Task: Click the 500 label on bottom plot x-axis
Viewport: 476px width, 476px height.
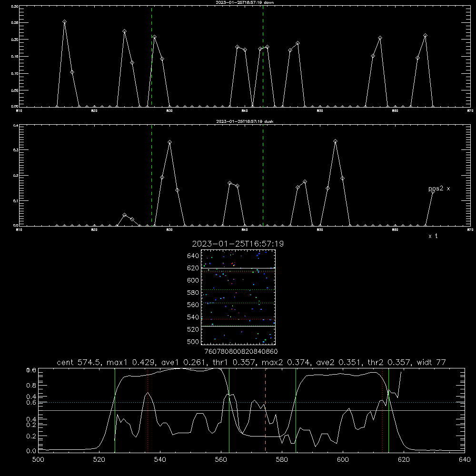Action: pos(38,459)
